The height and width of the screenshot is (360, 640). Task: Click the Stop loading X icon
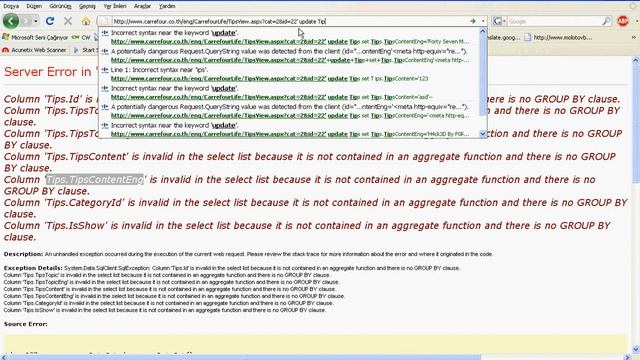coord(68,21)
